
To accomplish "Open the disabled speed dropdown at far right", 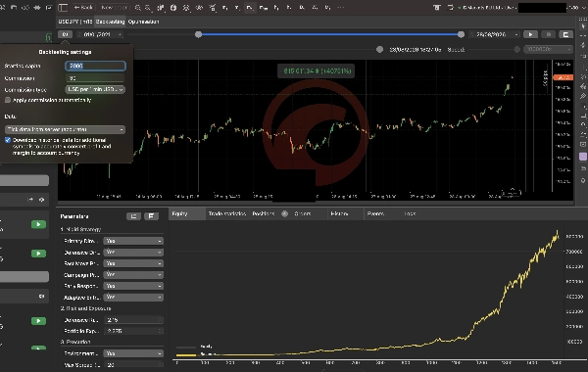I will tap(548, 50).
